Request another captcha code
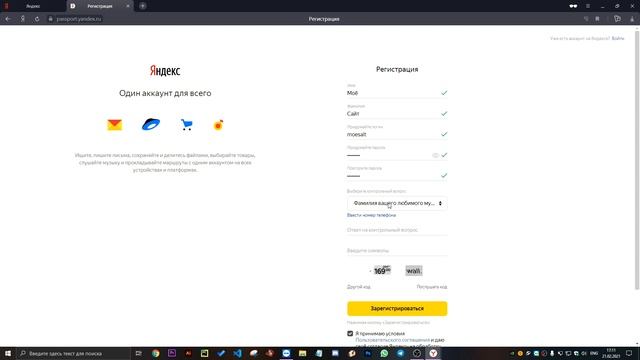This screenshot has height=360, width=640. [359, 287]
